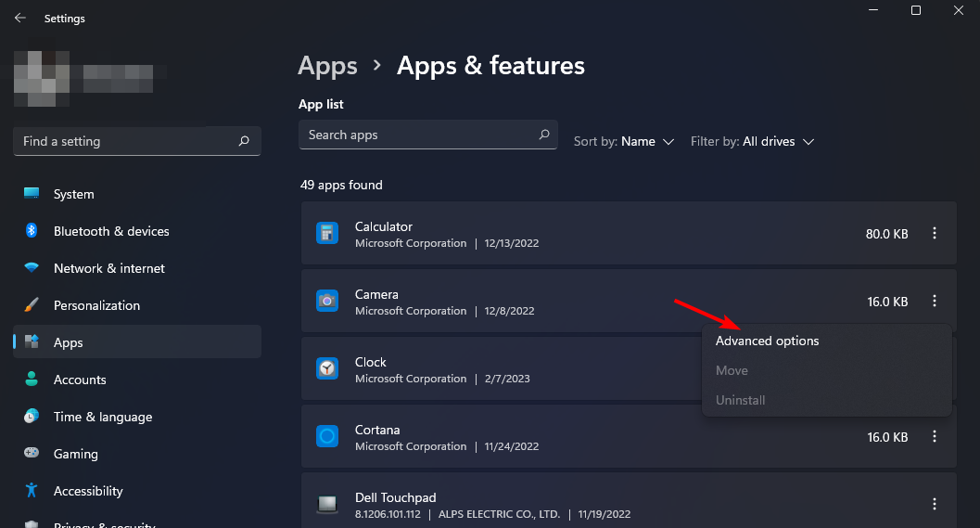Click the Apps breadcrumb link
The height and width of the screenshot is (528, 980).
[327, 66]
